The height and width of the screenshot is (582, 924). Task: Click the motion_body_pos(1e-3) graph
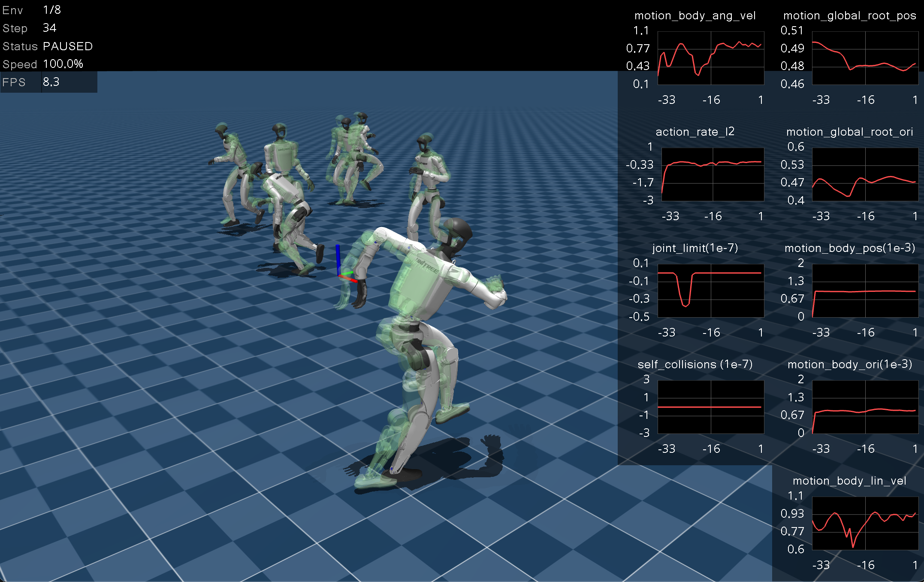click(865, 291)
